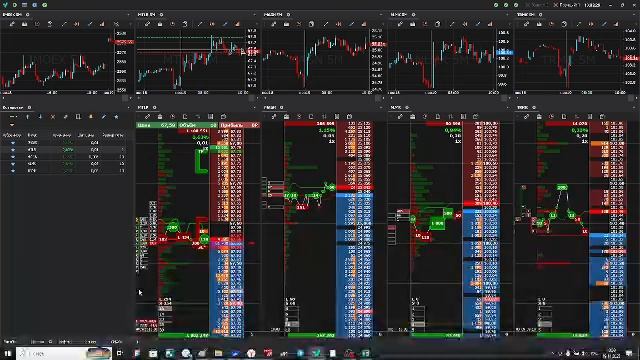Click briefcase icon in MTLR chart toolbar
The height and width of the screenshot is (360, 640).
(x=160, y=24)
